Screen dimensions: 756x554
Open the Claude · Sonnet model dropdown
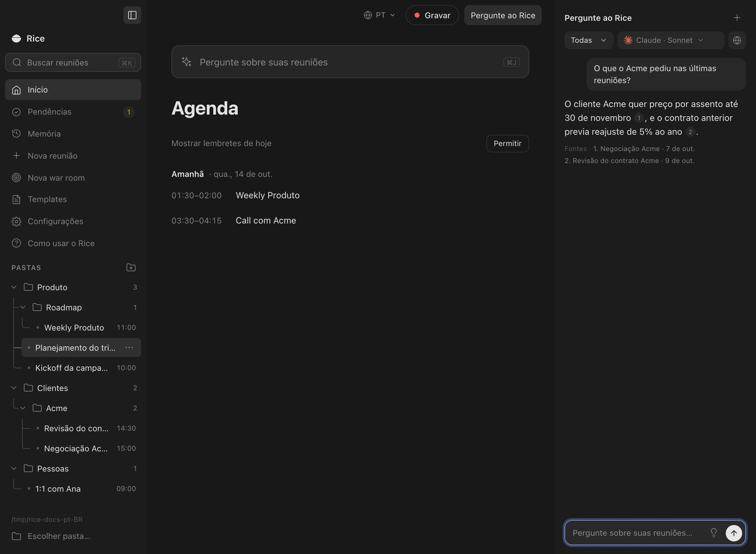tap(670, 40)
